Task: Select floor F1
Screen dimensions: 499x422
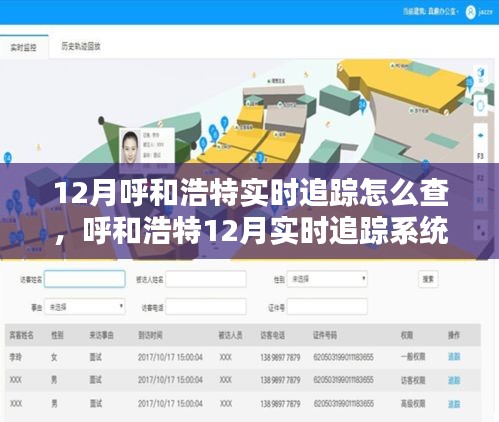Action: [480, 201]
